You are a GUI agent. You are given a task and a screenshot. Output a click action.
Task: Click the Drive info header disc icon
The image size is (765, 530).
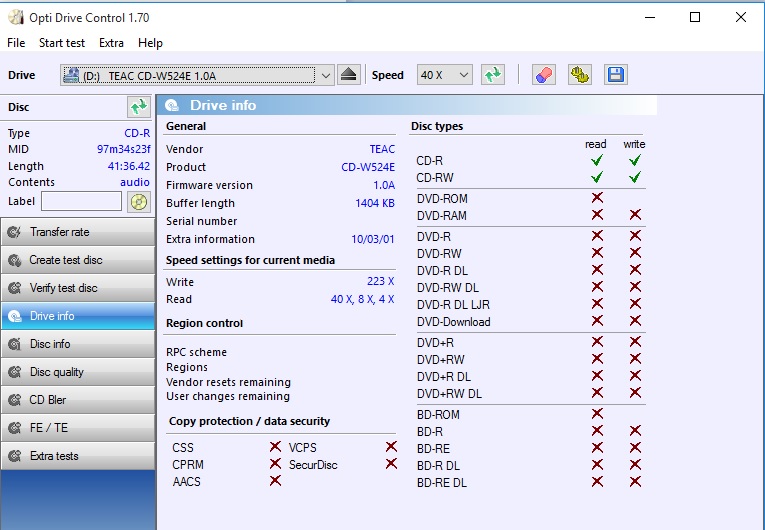pyautogui.click(x=172, y=105)
